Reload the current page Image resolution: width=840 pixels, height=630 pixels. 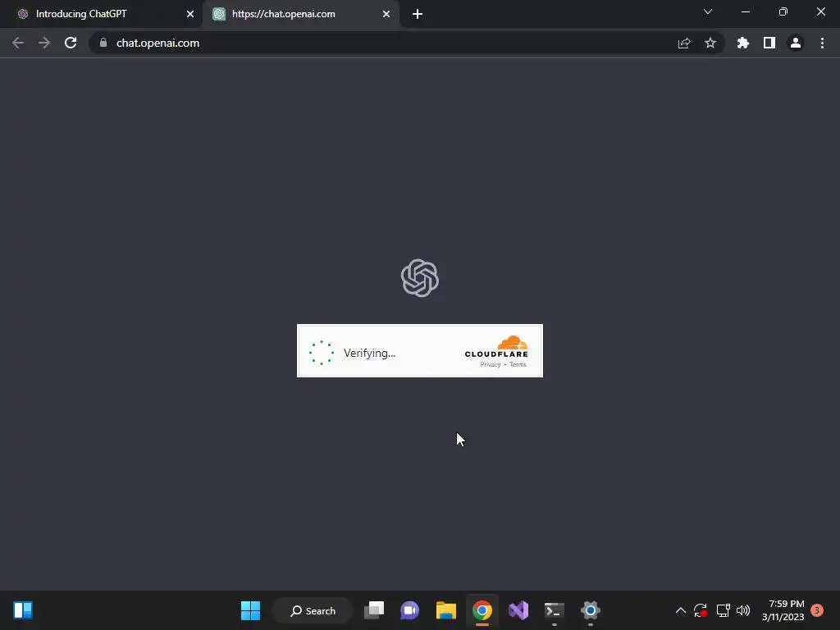click(x=71, y=43)
